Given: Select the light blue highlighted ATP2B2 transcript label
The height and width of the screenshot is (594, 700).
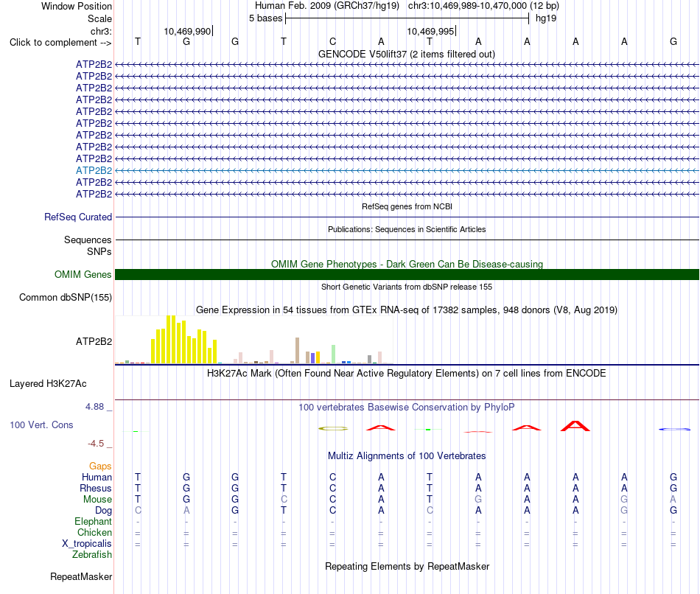Looking at the screenshot, I should click(94, 170).
